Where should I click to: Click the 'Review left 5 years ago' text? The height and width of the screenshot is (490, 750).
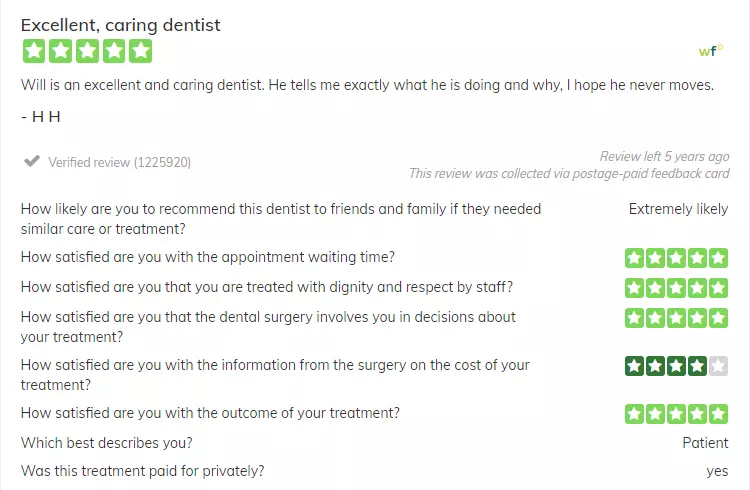coord(664,156)
